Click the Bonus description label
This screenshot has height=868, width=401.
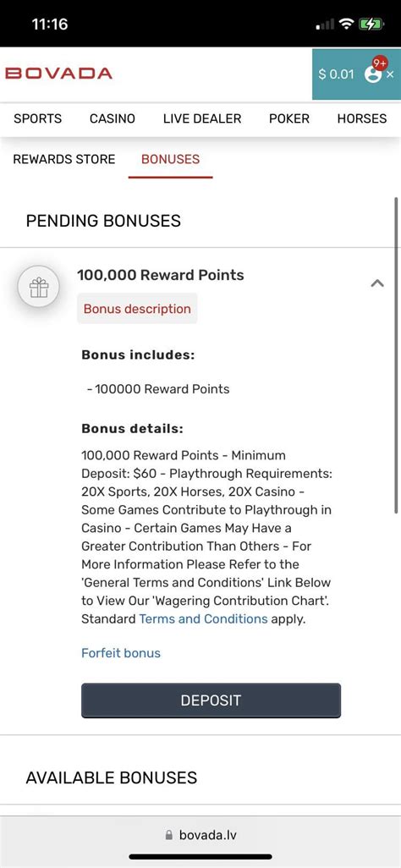(x=137, y=309)
